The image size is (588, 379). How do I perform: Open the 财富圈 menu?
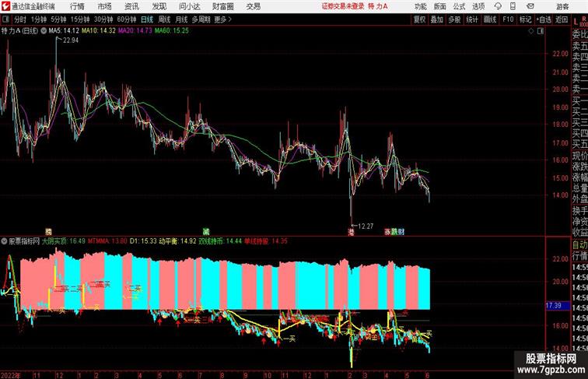pos(222,6)
